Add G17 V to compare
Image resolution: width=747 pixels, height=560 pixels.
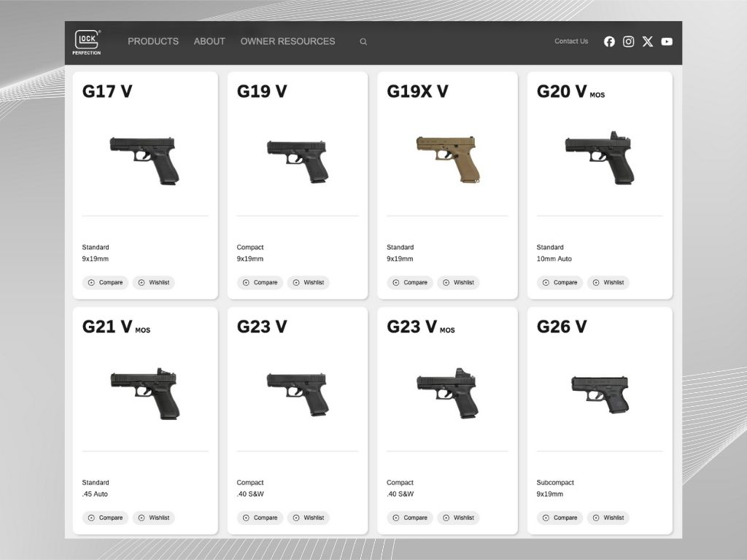tap(105, 282)
